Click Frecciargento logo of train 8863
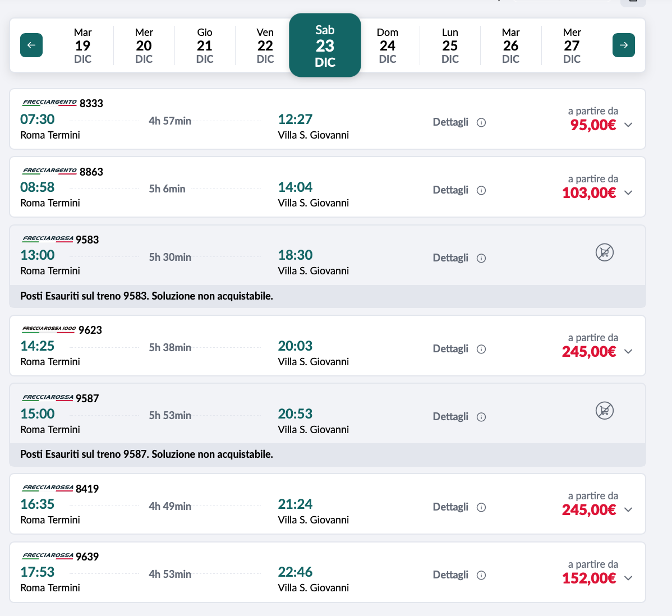 (x=49, y=171)
